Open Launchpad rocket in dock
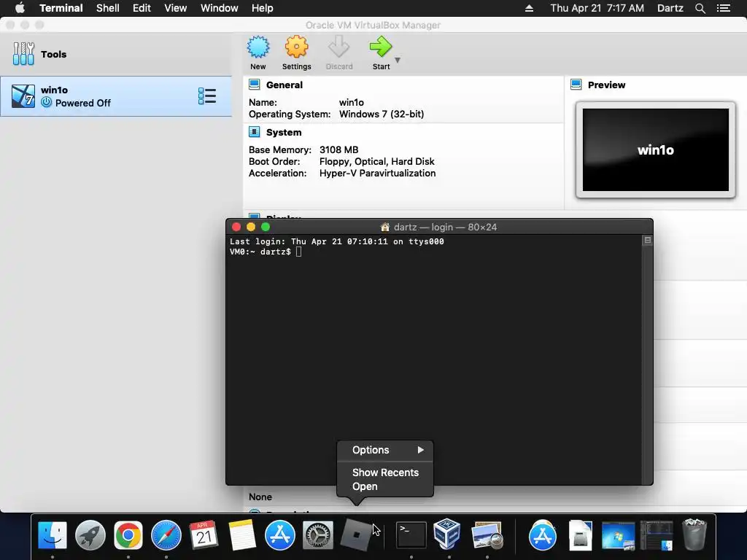 click(x=90, y=534)
